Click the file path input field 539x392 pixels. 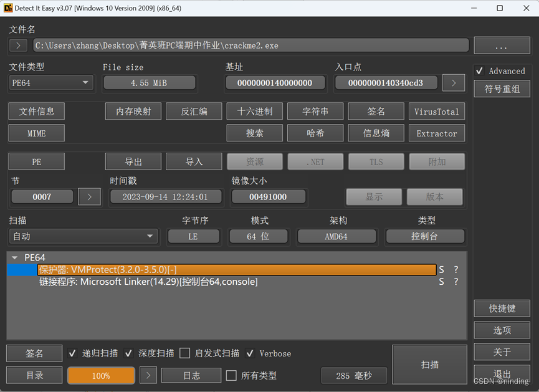pos(251,45)
